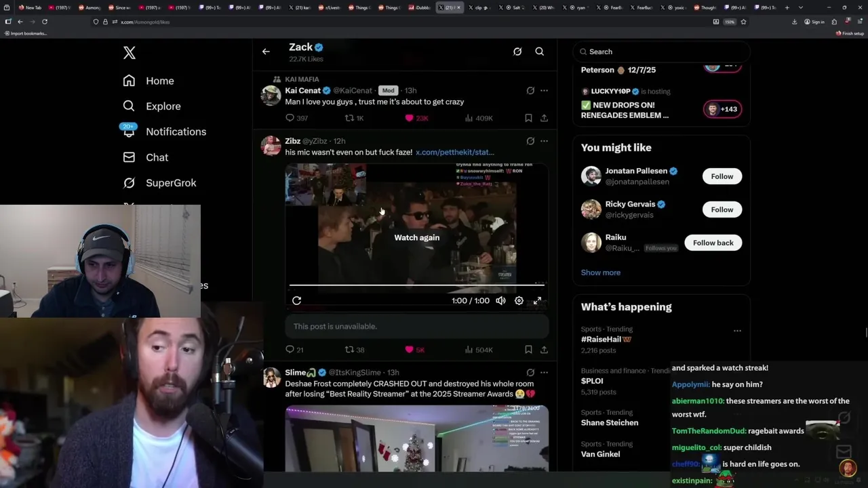
Task: Reply to Zibz's post with 21 replies
Action: pos(295,350)
